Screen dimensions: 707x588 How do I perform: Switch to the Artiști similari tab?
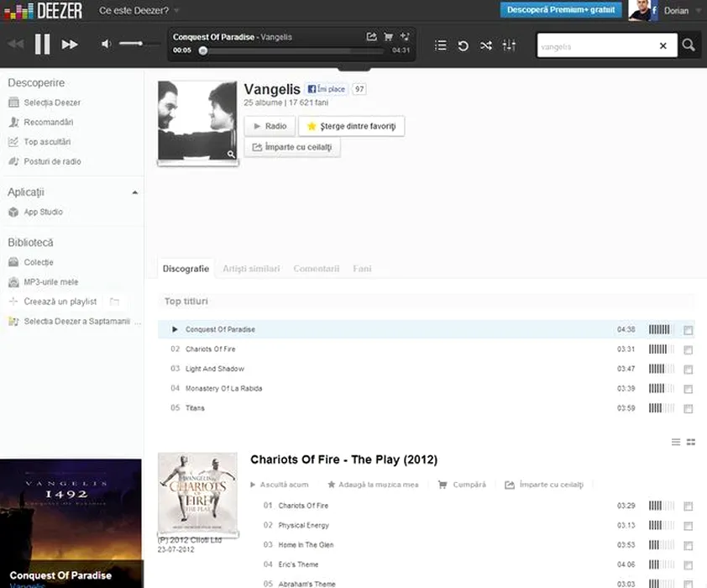251,269
